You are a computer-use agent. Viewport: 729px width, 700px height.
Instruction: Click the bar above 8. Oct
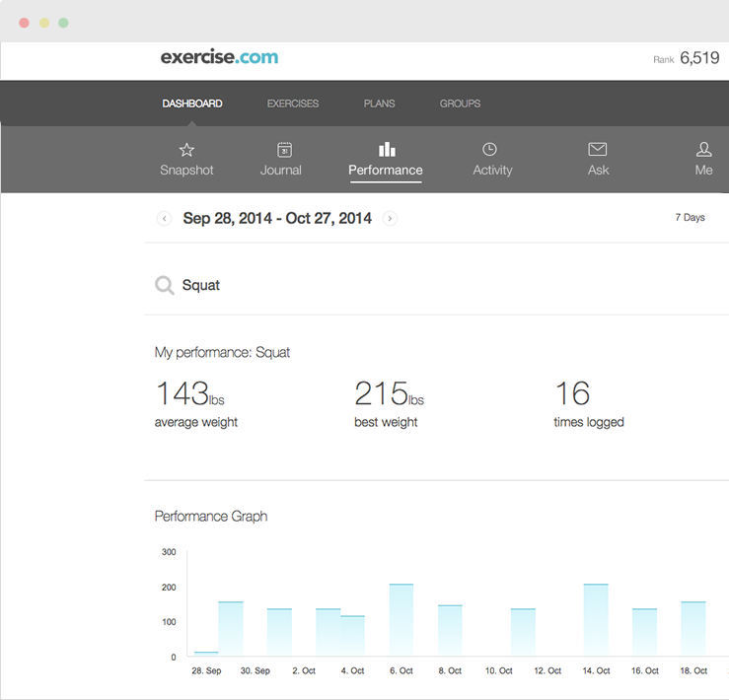pos(450,630)
